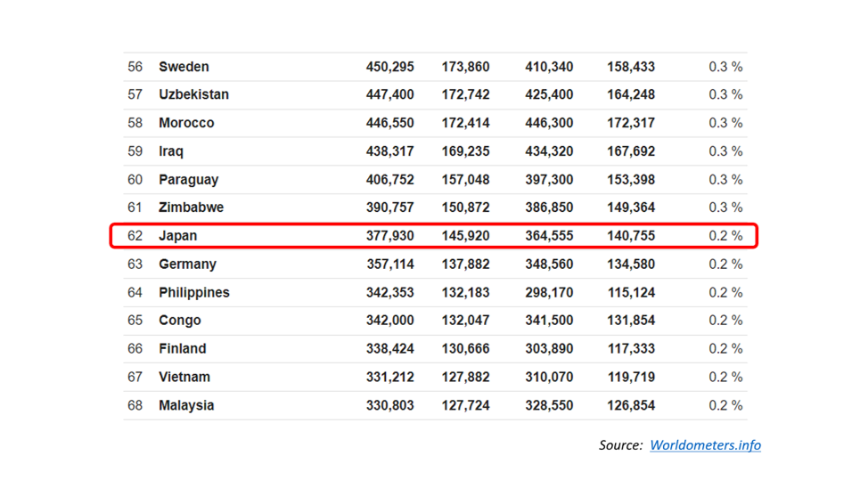
Task: Click the Philippines country name
Action: [x=194, y=292]
